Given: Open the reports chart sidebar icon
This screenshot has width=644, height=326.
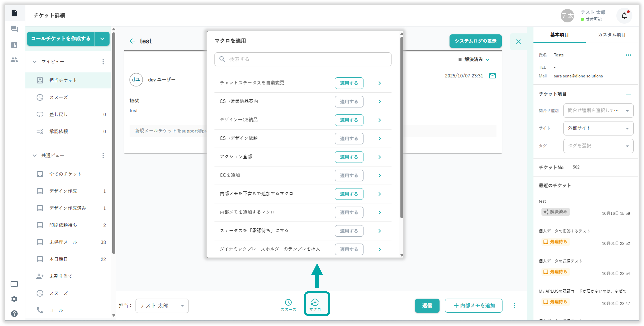Looking at the screenshot, I should pos(14,45).
